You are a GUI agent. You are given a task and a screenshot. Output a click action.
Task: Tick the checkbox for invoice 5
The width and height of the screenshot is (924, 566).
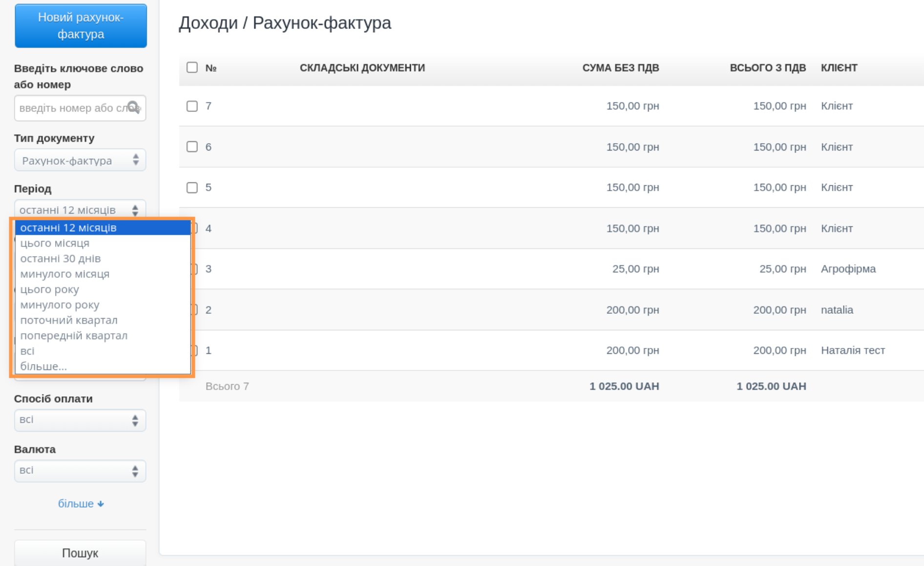click(192, 188)
